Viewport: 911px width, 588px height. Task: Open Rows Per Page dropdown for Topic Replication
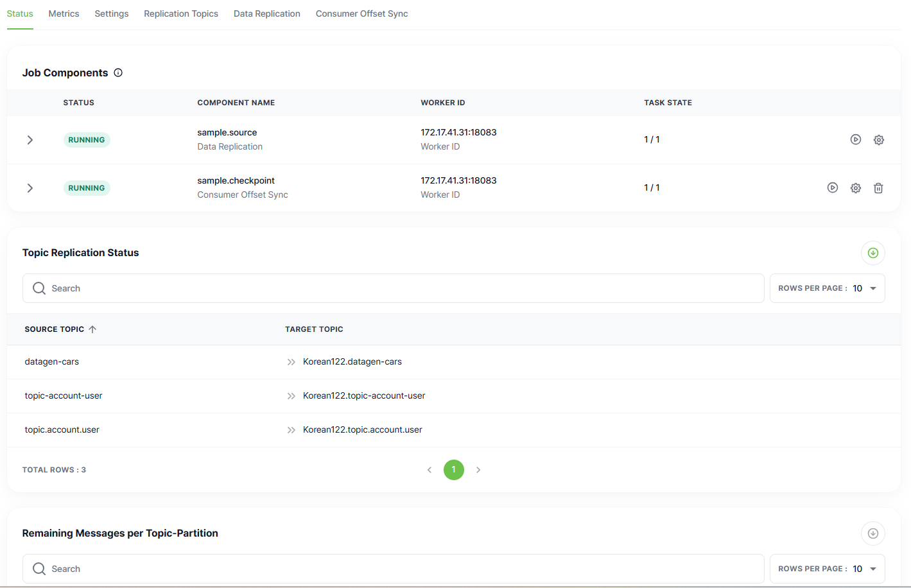pos(827,288)
